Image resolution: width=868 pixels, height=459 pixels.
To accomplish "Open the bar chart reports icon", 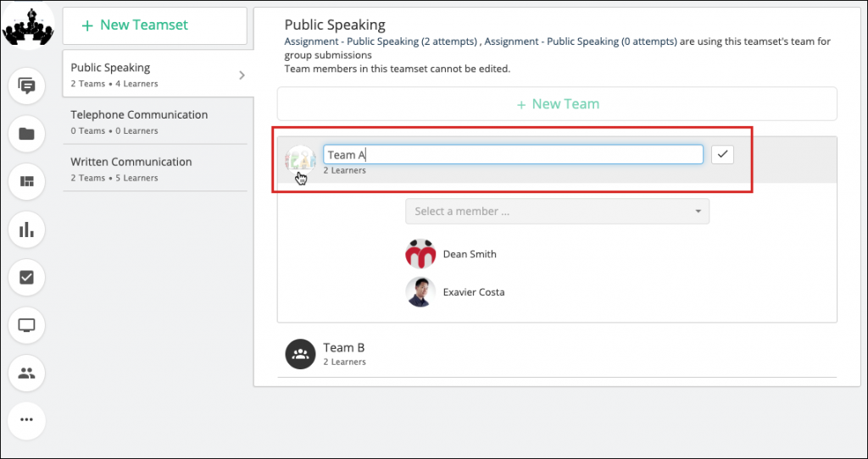I will (x=26, y=229).
